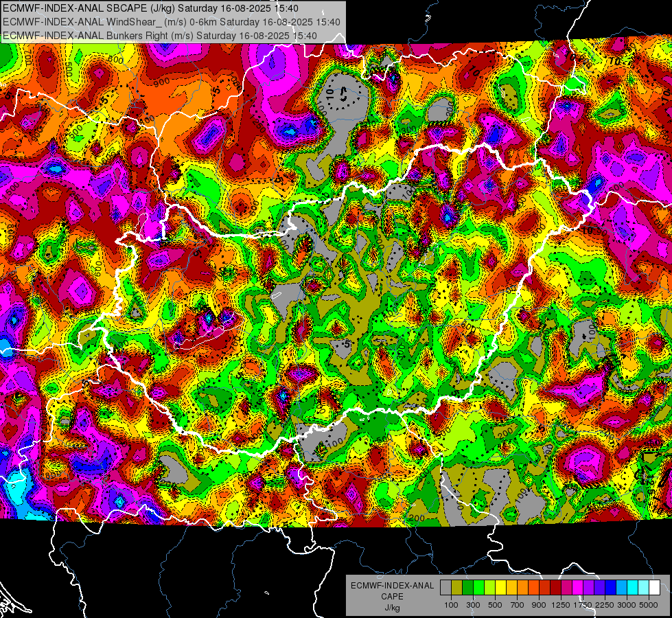The width and height of the screenshot is (672, 618).
Task: Click the 300 legend value
Action: tap(473, 605)
